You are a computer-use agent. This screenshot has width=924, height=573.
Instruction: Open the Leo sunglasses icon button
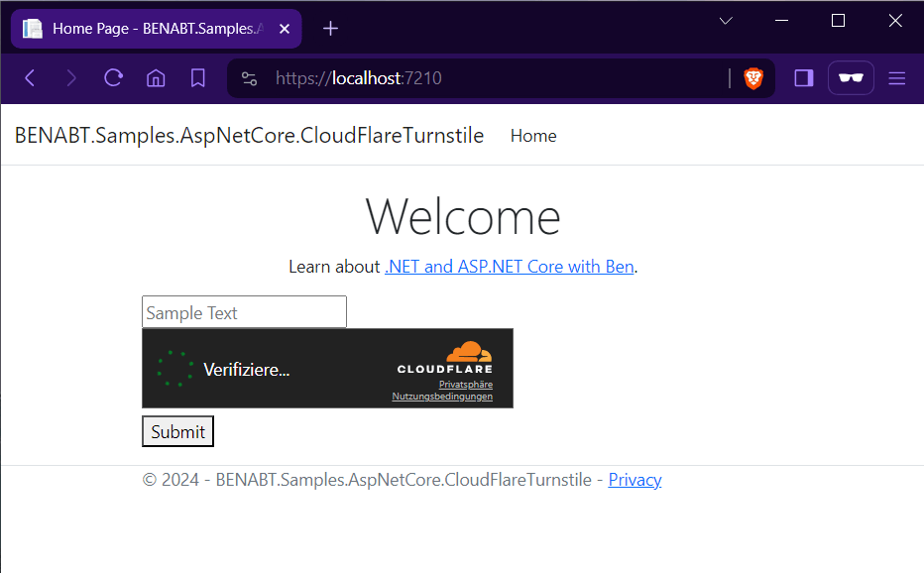[851, 78]
